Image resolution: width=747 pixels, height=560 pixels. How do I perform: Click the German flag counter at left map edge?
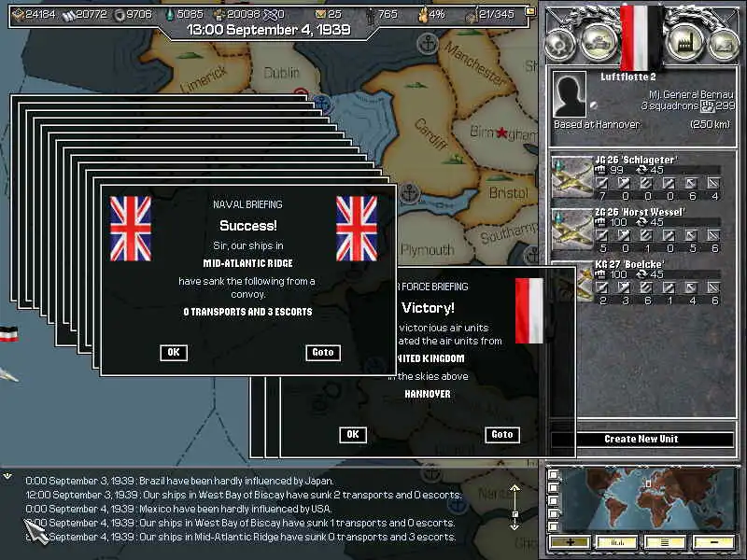point(8,335)
